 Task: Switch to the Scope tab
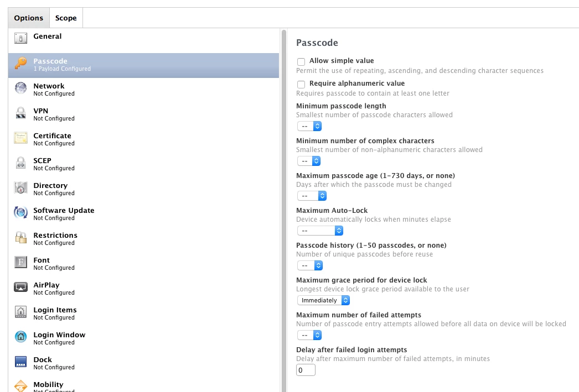[66, 18]
